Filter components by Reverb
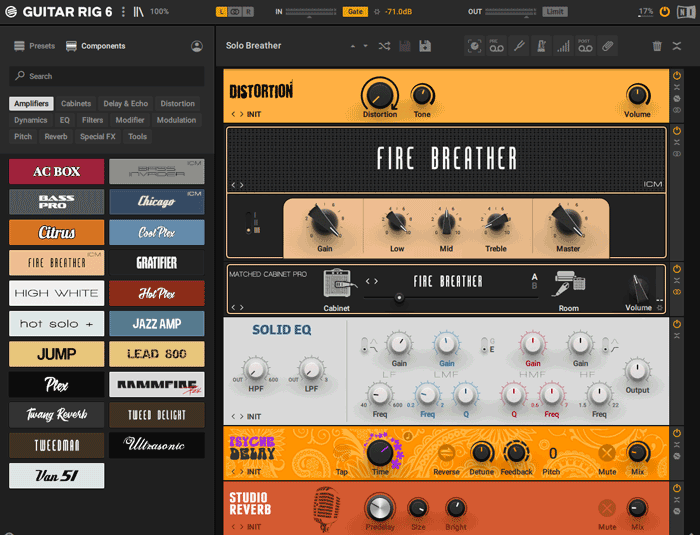This screenshot has width=700, height=535. point(56,137)
